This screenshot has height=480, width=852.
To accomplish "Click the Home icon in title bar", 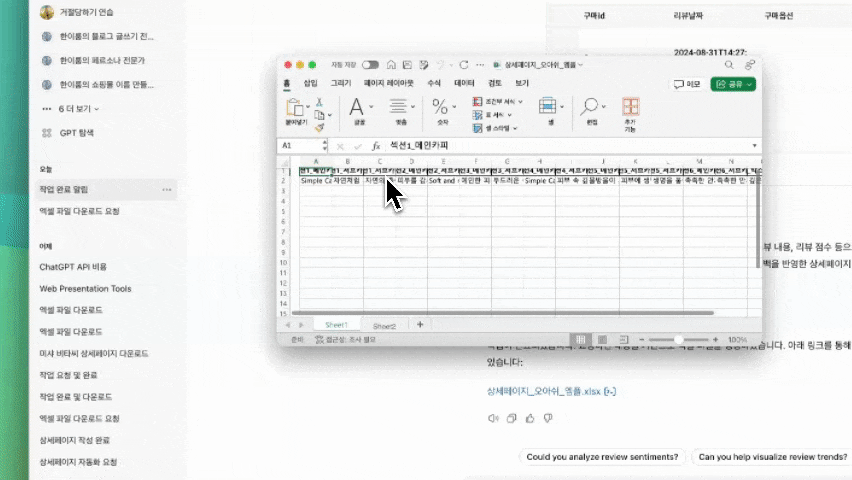I will 392,64.
